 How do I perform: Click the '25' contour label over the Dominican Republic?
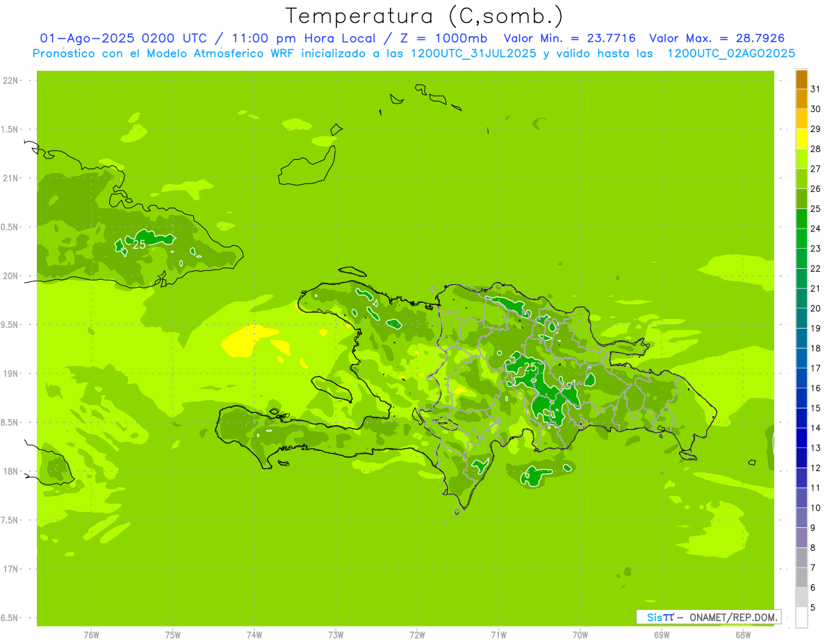(530, 367)
